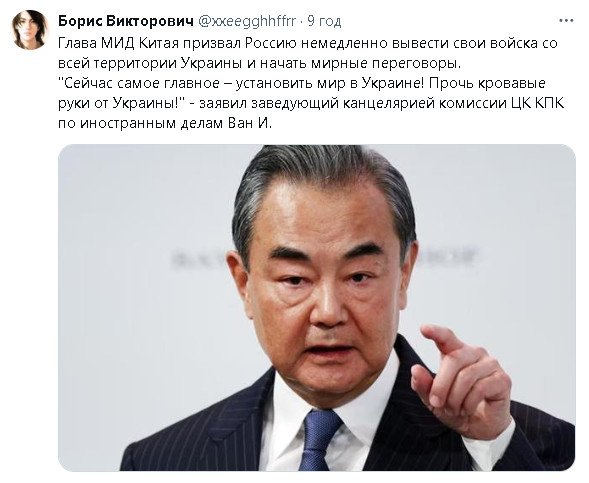Click the @xxeegghhffrr handle

(x=247, y=21)
